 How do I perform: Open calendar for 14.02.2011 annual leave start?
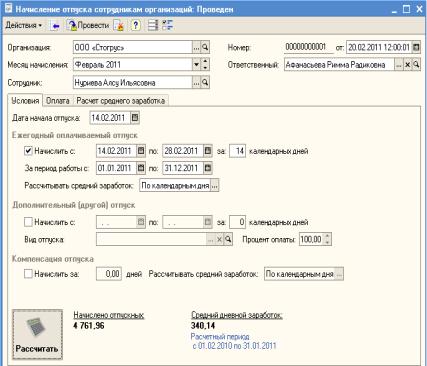point(141,151)
